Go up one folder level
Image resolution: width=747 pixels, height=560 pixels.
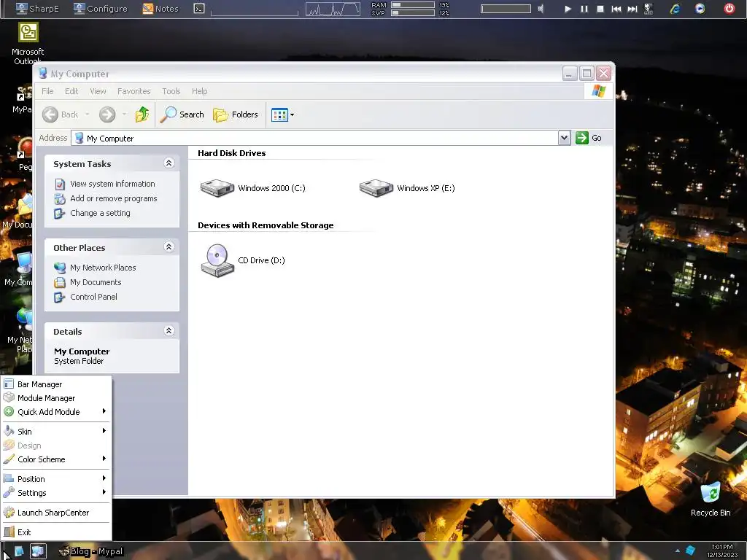(142, 114)
